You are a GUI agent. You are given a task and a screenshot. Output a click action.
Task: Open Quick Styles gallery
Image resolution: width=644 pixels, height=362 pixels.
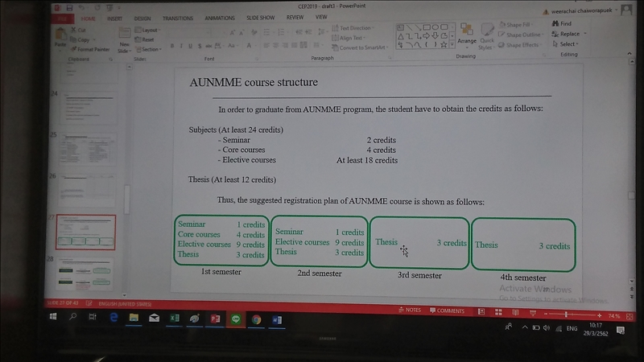pyautogui.click(x=487, y=41)
